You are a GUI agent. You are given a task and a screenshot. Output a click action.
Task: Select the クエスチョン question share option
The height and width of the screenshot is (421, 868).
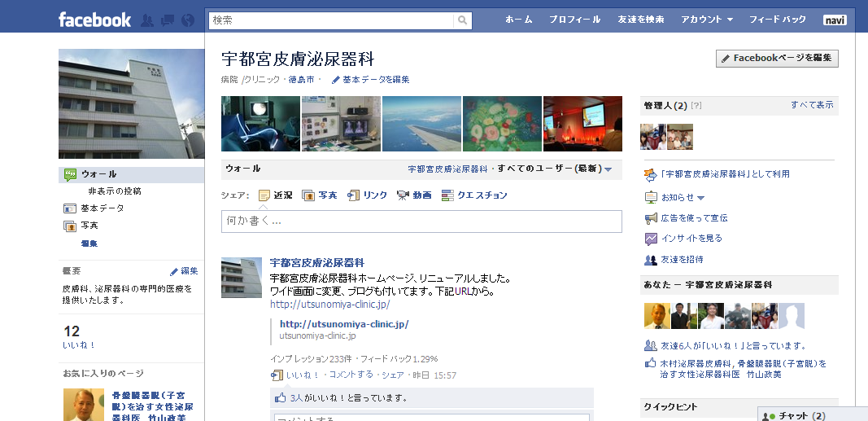point(474,195)
